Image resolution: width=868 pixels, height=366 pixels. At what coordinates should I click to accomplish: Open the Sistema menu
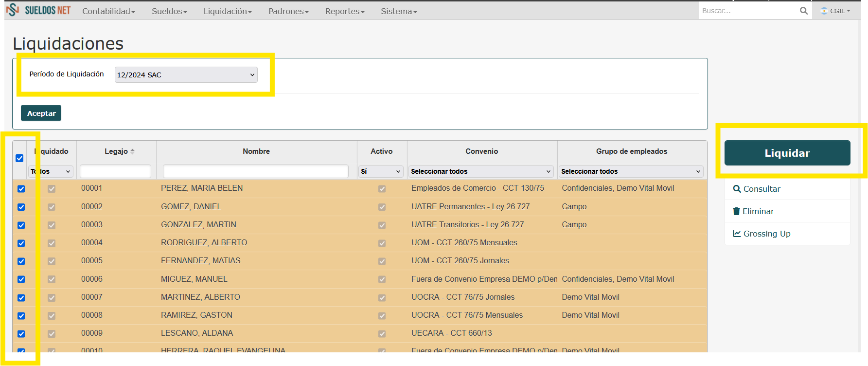pyautogui.click(x=399, y=11)
